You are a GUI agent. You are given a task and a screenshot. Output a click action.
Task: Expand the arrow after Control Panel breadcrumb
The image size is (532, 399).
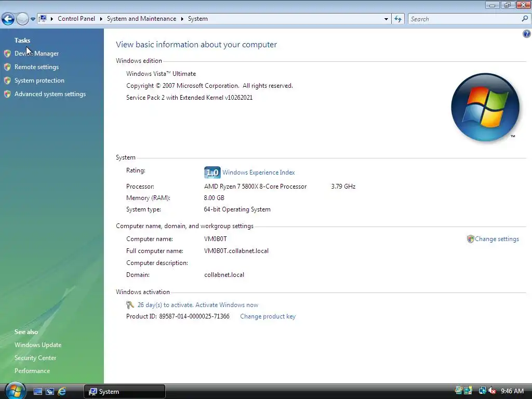tap(101, 19)
